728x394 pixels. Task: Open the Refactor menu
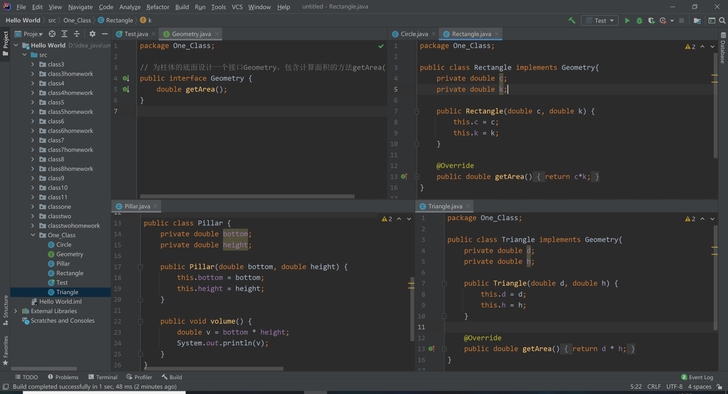pyautogui.click(x=158, y=7)
